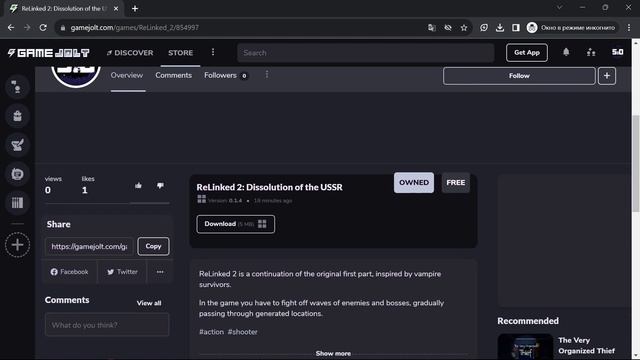Viewport: 640px width, 360px height.
Task: Share on Twitter
Action: (122, 272)
